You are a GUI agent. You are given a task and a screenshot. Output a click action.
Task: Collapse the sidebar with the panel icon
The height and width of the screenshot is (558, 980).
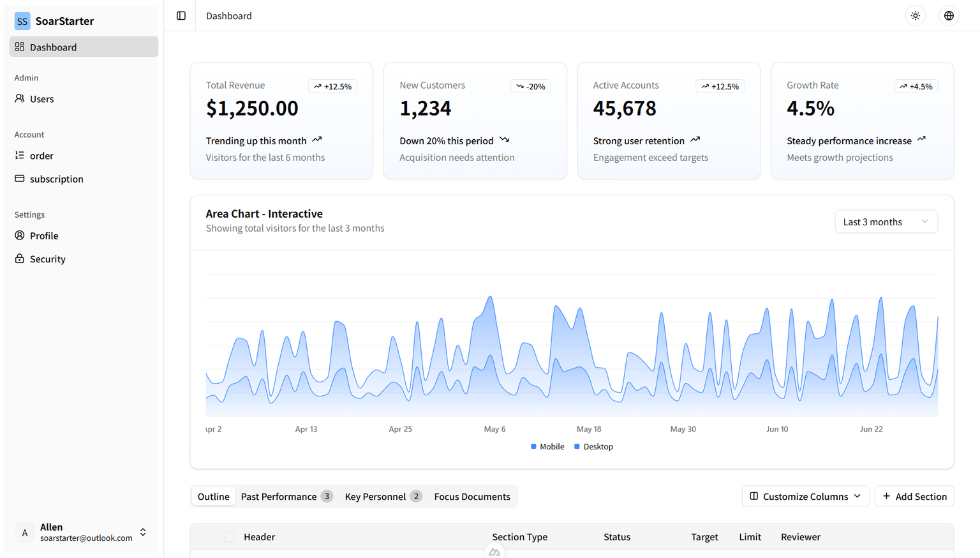click(181, 16)
